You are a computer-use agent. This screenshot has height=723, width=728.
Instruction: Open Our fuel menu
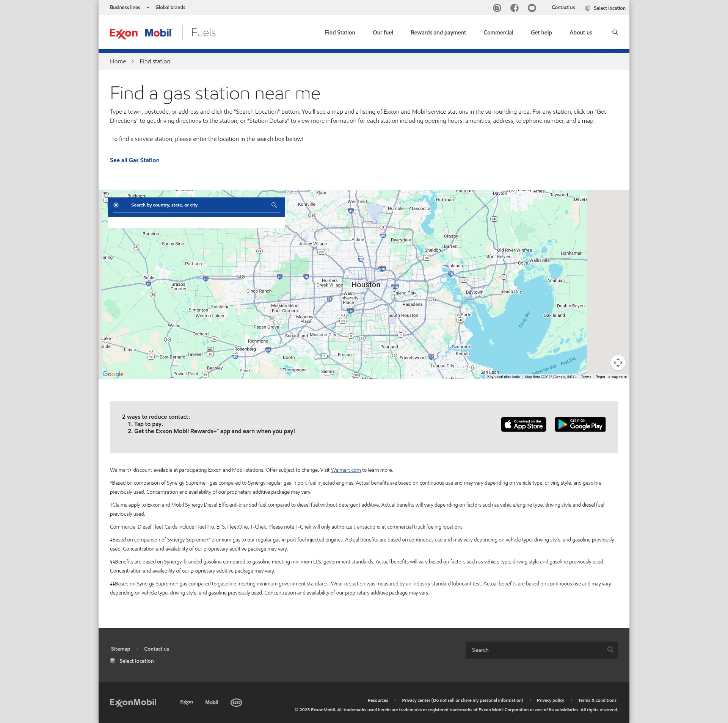point(383,33)
